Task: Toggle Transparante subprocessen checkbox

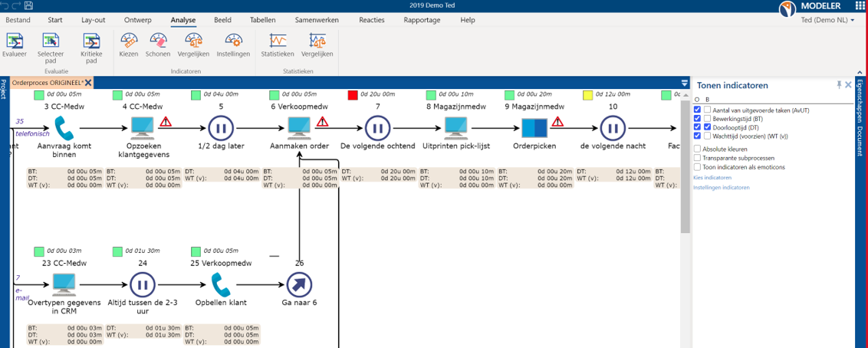Action: (x=697, y=157)
